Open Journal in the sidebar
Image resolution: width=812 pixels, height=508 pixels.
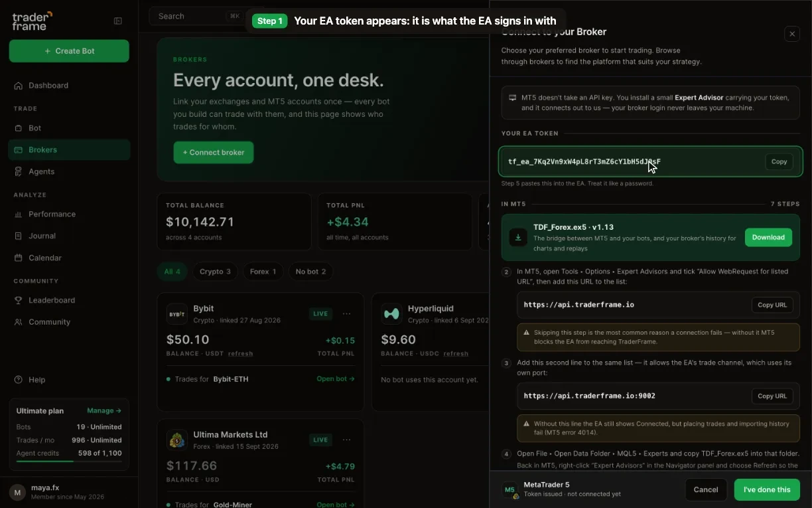click(69, 236)
